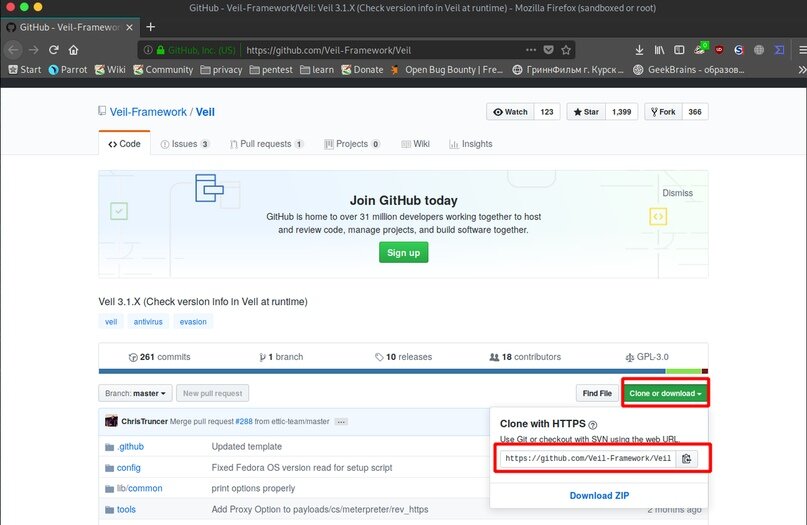Viewport: 807px width, 525px height.
Task: Select the antivirus topic tag
Action: 148,322
